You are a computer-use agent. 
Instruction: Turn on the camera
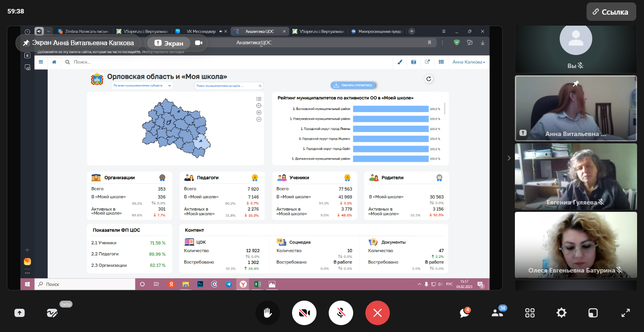pyautogui.click(x=304, y=313)
